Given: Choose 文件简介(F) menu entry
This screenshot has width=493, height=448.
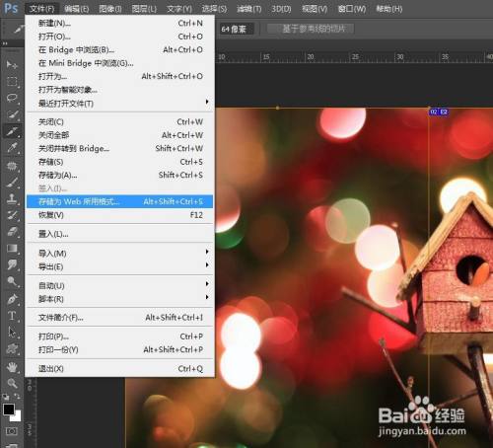Looking at the screenshot, I should [x=120, y=318].
